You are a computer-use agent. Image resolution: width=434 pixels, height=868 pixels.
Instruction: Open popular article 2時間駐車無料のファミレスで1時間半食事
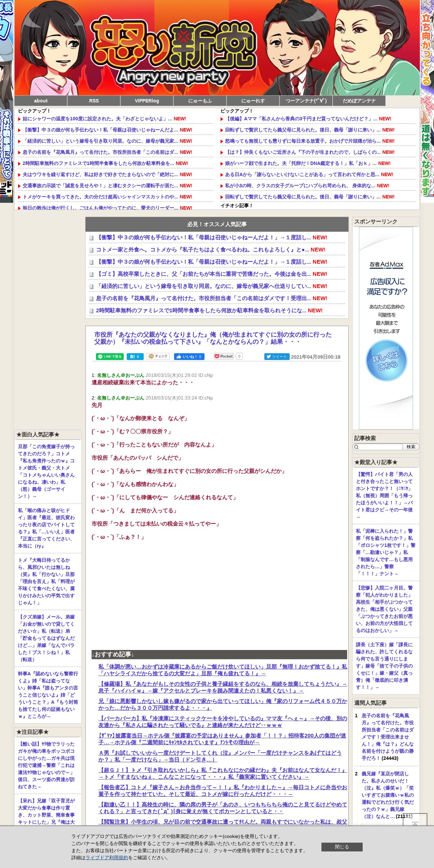point(201,311)
